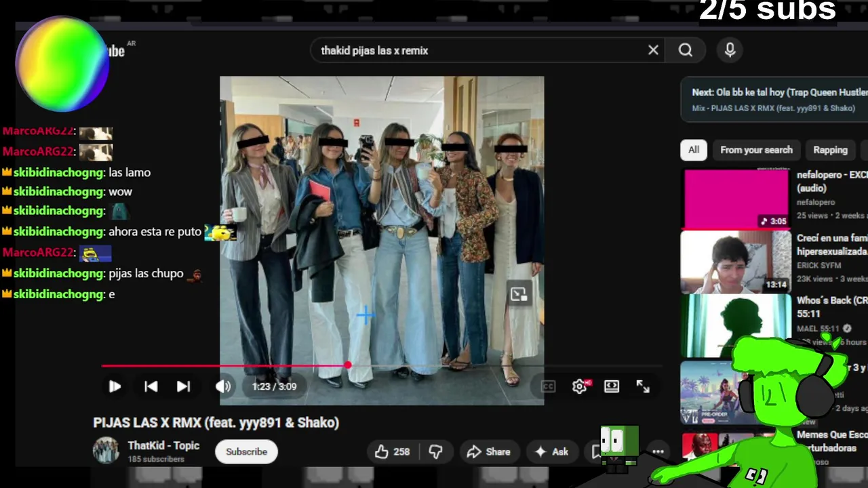Screen dimensions: 868x488
Task: Click chat message 'las lamo'
Action: pyautogui.click(x=130, y=172)
